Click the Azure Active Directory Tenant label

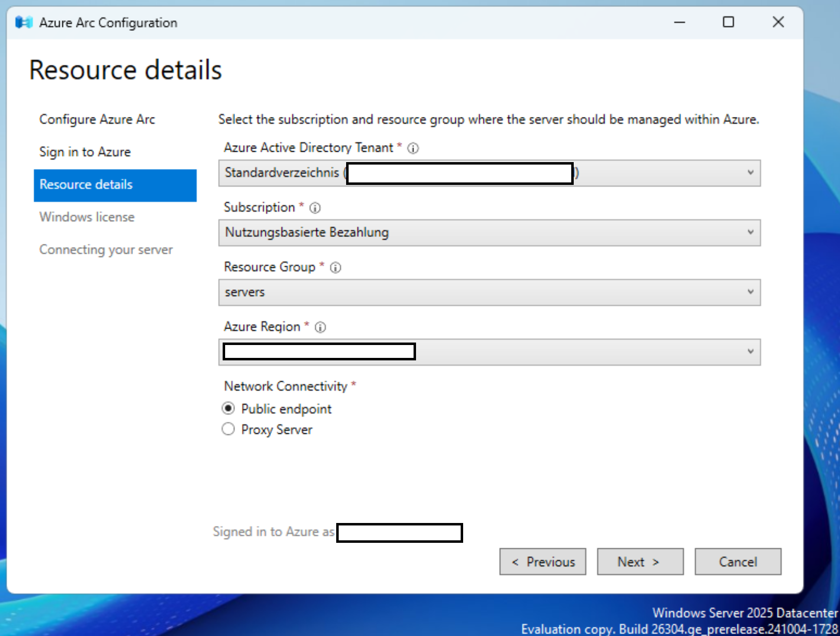pyautogui.click(x=308, y=148)
